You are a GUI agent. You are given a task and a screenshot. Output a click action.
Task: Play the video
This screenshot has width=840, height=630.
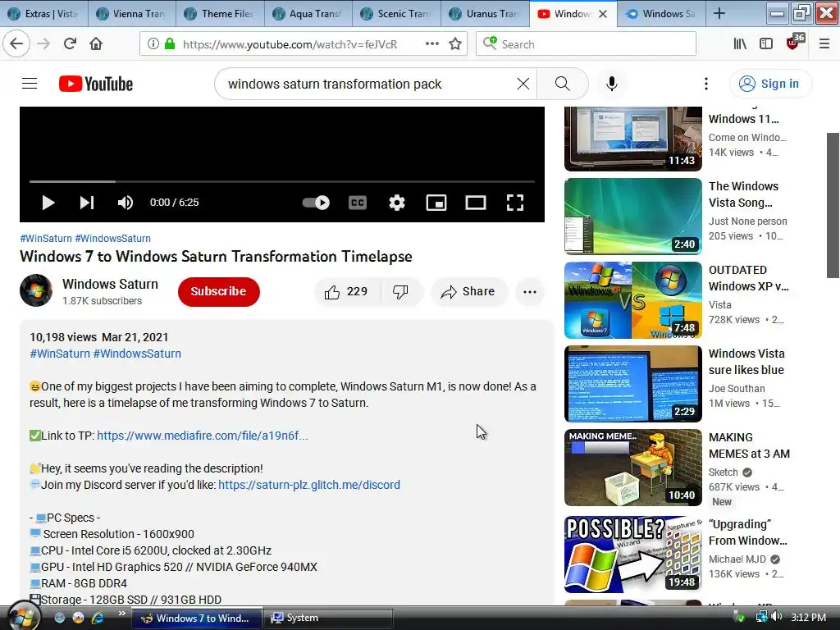(48, 203)
